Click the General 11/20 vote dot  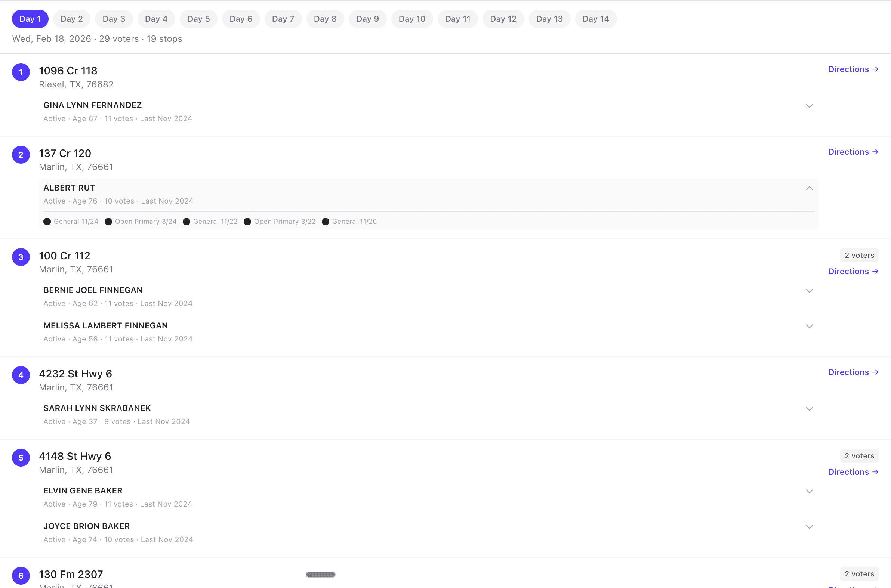point(326,222)
